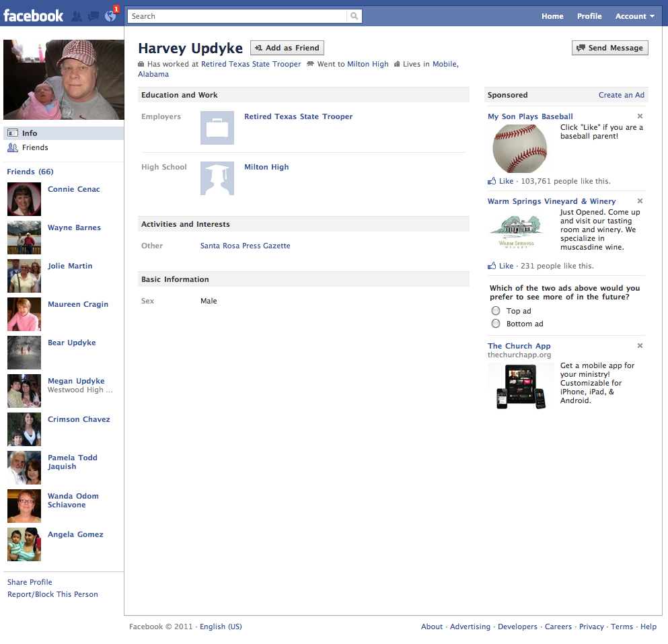Click the search magnifier icon
The image size is (668, 644).
pyautogui.click(x=354, y=16)
